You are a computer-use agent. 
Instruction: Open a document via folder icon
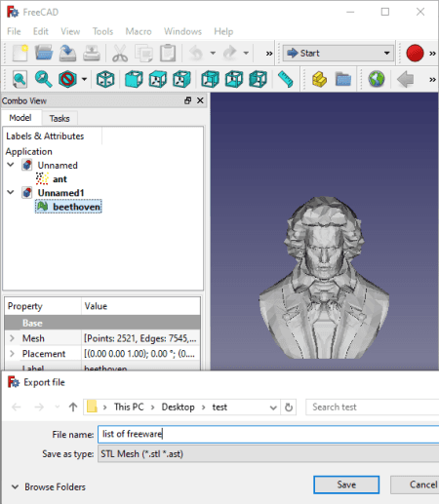click(44, 53)
